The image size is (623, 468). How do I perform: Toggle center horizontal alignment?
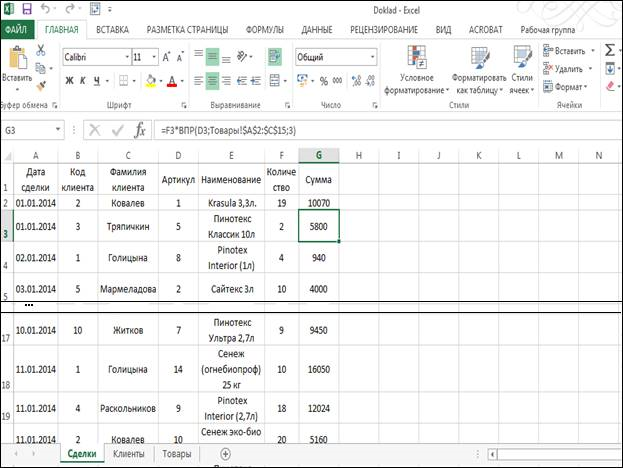point(212,81)
